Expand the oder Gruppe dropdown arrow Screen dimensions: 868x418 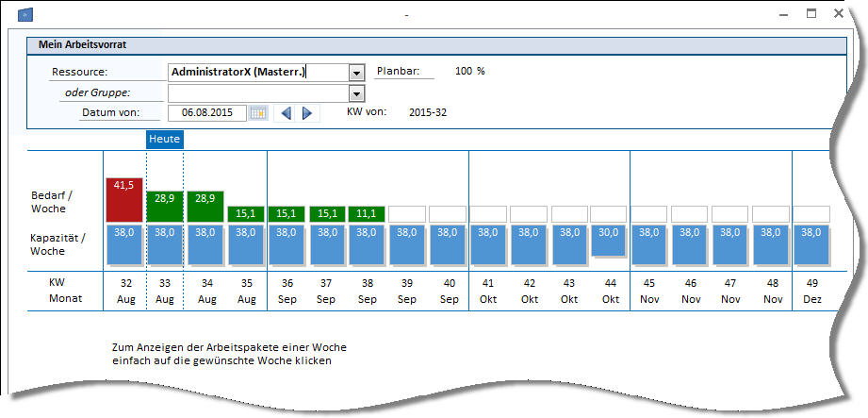tap(357, 92)
